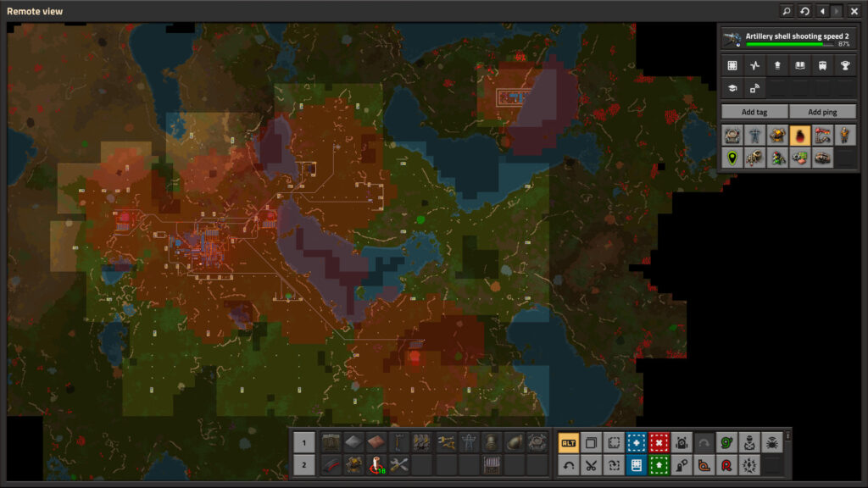Click the greyed redo arrow shortcut
The image size is (868, 488).
[704, 442]
